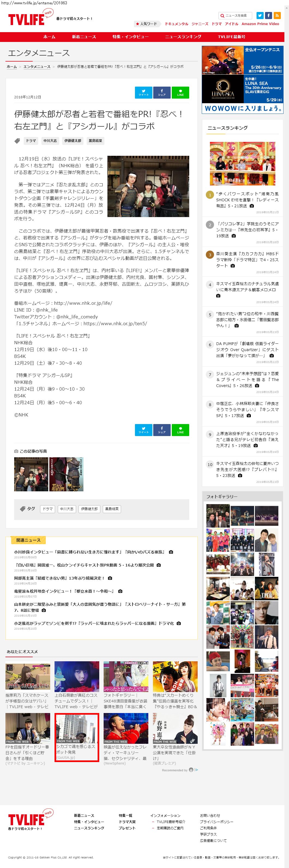Viewport: 289px width, 868px height.
Task: Open related news 阿部寛主演 結婚できない男
Action: 59,578
